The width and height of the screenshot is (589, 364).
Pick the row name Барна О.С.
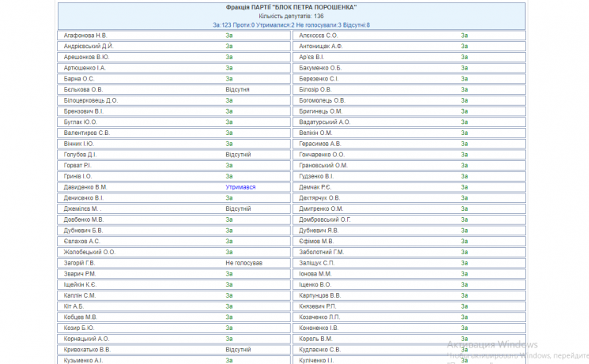pyautogui.click(x=79, y=79)
